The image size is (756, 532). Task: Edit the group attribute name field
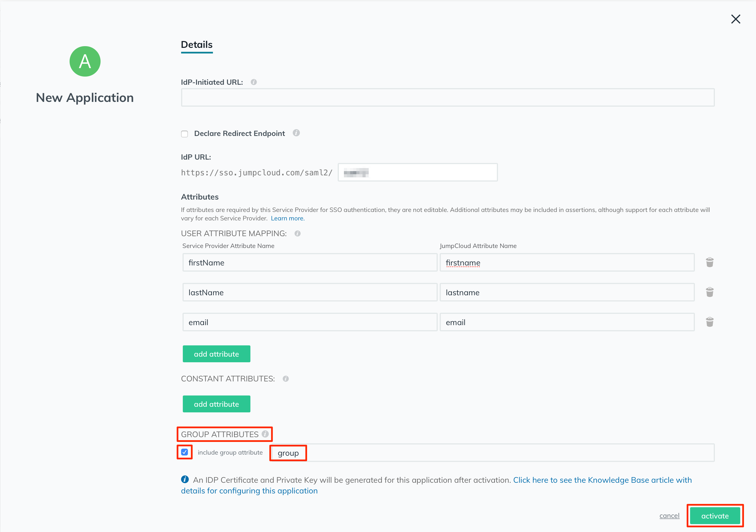pos(493,453)
